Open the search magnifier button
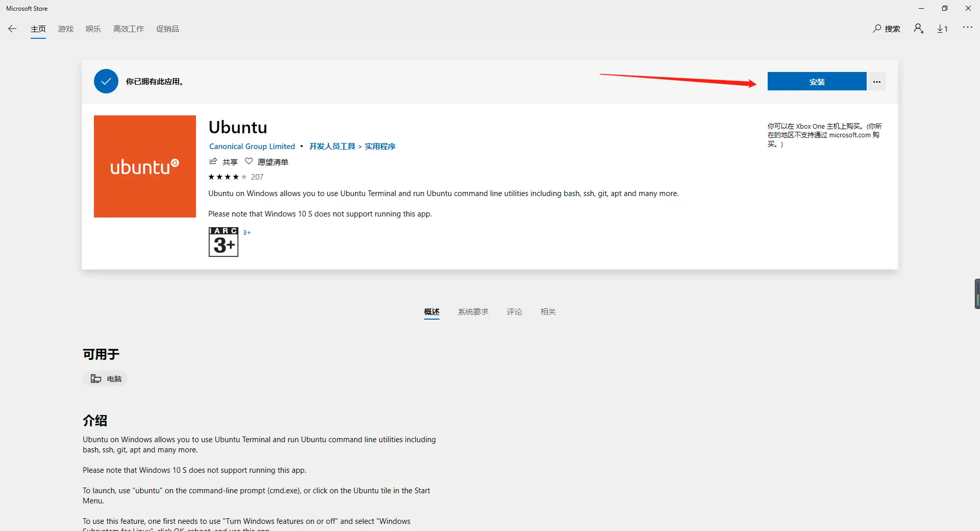 [887, 29]
